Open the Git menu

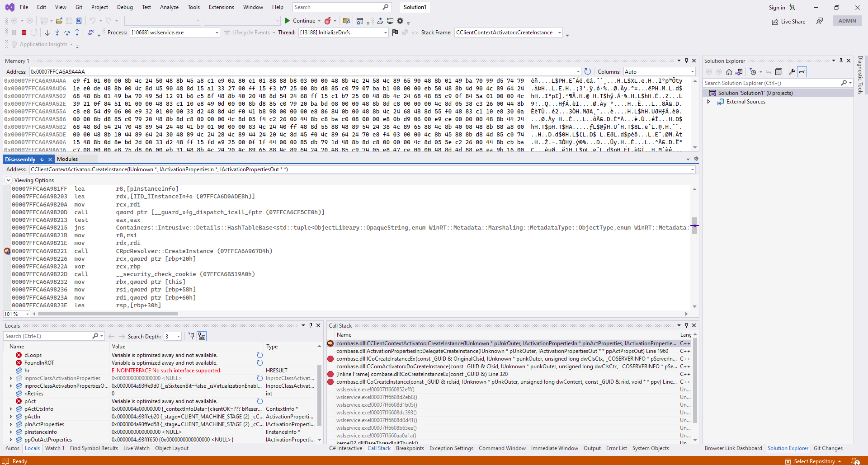pos(79,7)
